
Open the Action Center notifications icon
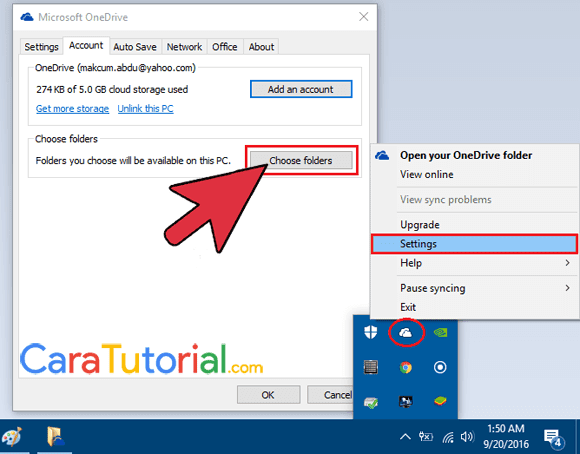coord(553,438)
